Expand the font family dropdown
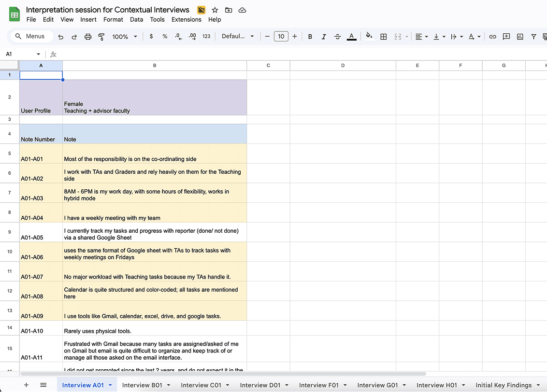The height and width of the screenshot is (392, 547). [238, 37]
